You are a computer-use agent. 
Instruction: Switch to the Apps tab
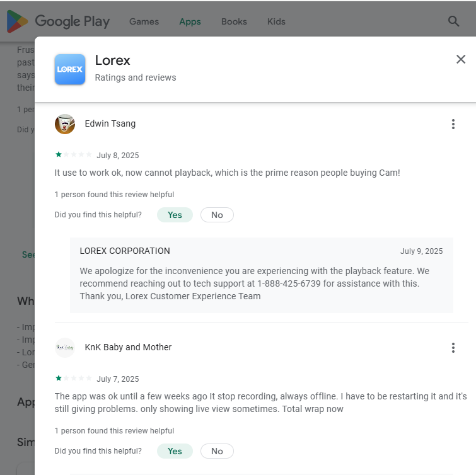pos(190,21)
